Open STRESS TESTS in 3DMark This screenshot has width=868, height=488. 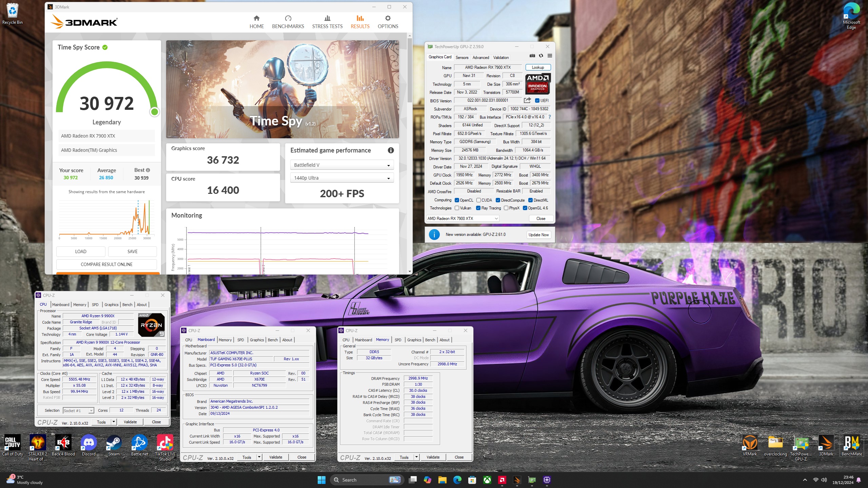click(x=327, y=22)
